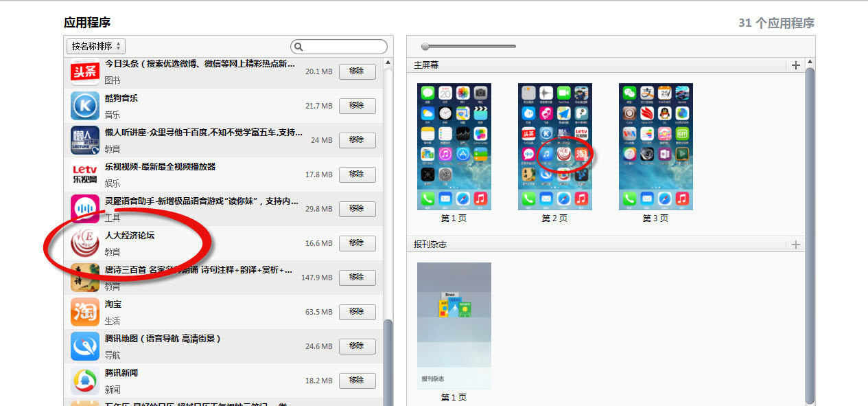The height and width of the screenshot is (406, 868).
Task: Select the 懒人听讲座 app icon
Action: [85, 140]
